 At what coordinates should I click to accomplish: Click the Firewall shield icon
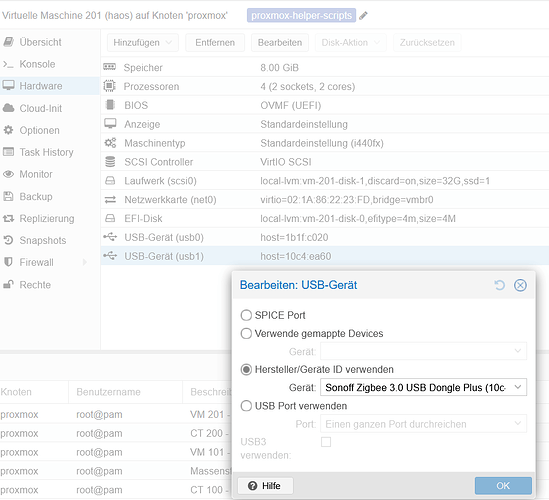(8, 262)
